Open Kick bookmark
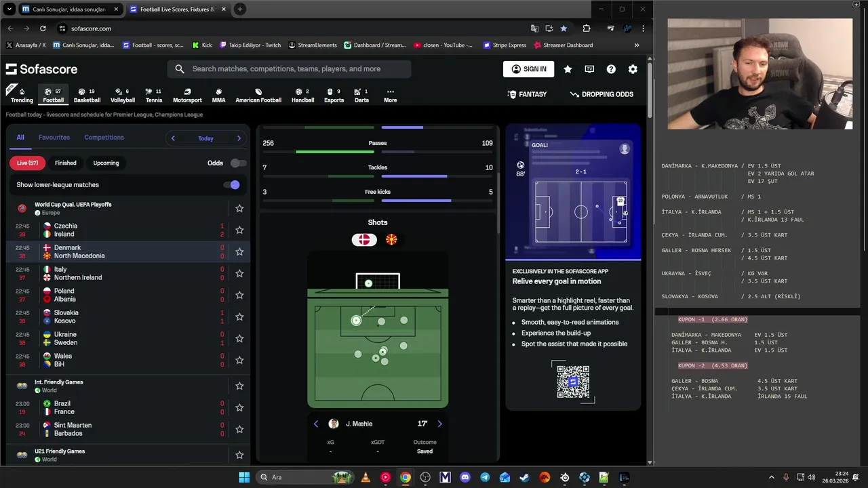The height and width of the screenshot is (488, 868). [202, 45]
